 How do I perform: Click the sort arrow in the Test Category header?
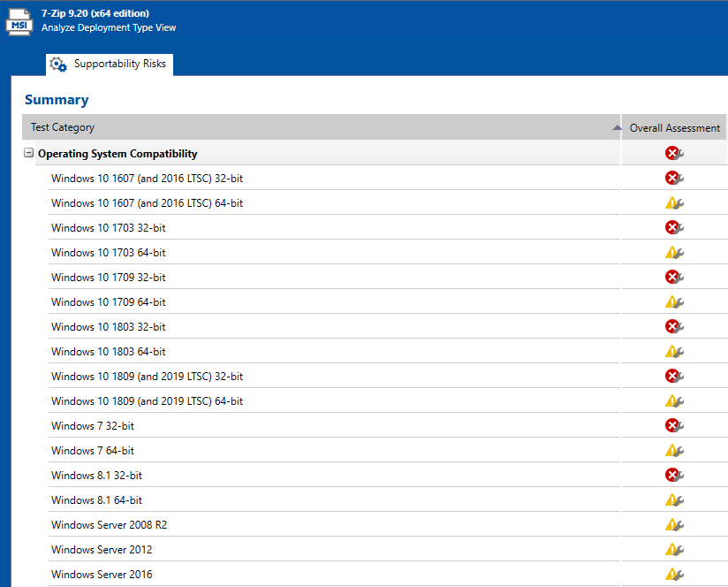pos(617,128)
